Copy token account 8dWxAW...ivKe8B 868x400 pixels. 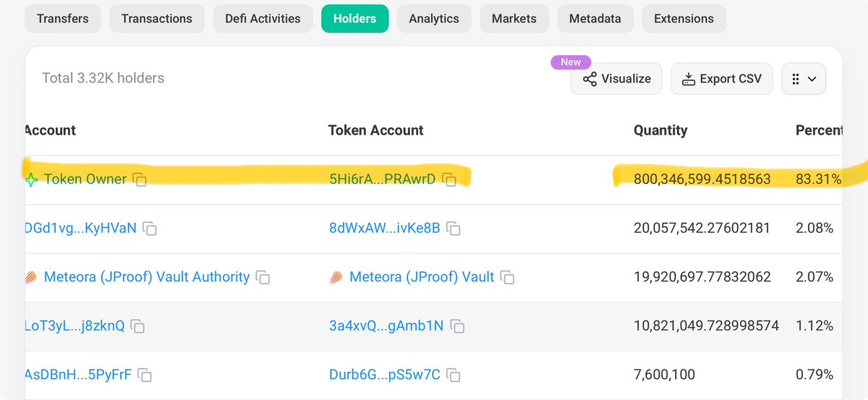point(454,229)
